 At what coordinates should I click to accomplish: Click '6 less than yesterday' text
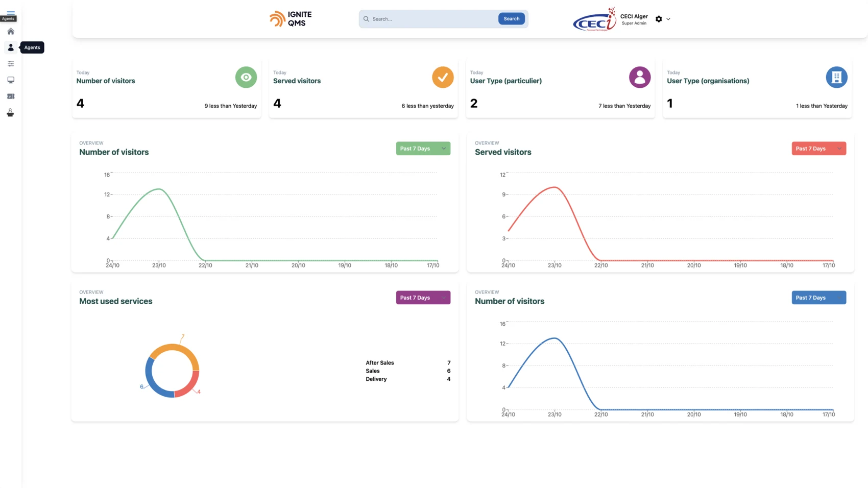427,106
